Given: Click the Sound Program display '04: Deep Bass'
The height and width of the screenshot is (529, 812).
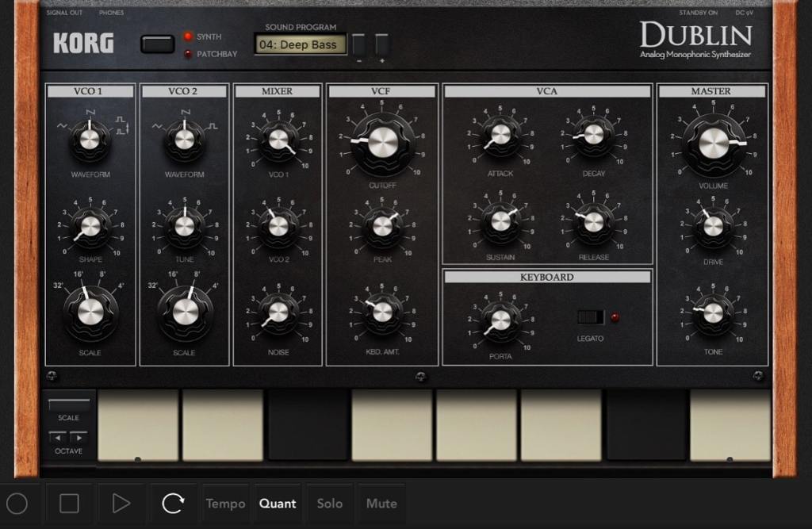Looking at the screenshot, I should (301, 45).
